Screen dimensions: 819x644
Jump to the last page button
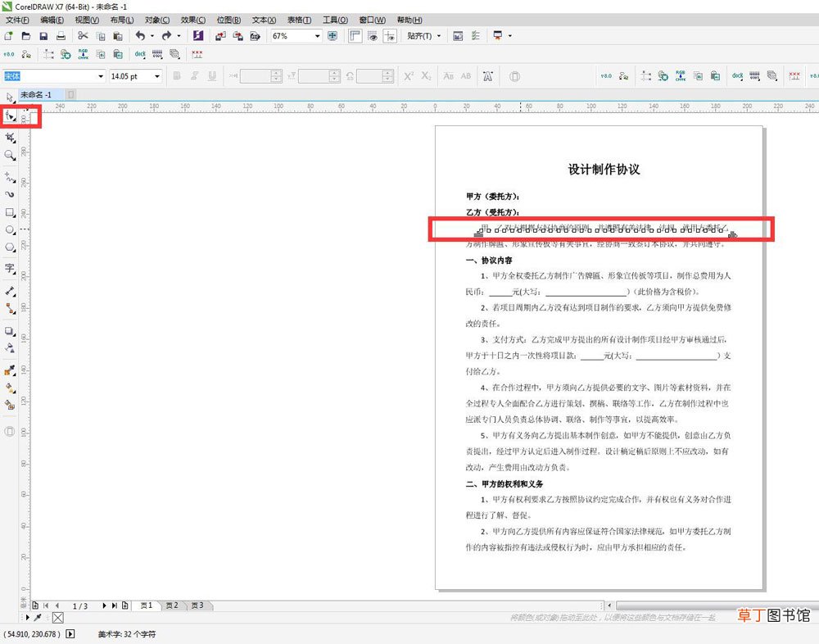pyautogui.click(x=115, y=605)
